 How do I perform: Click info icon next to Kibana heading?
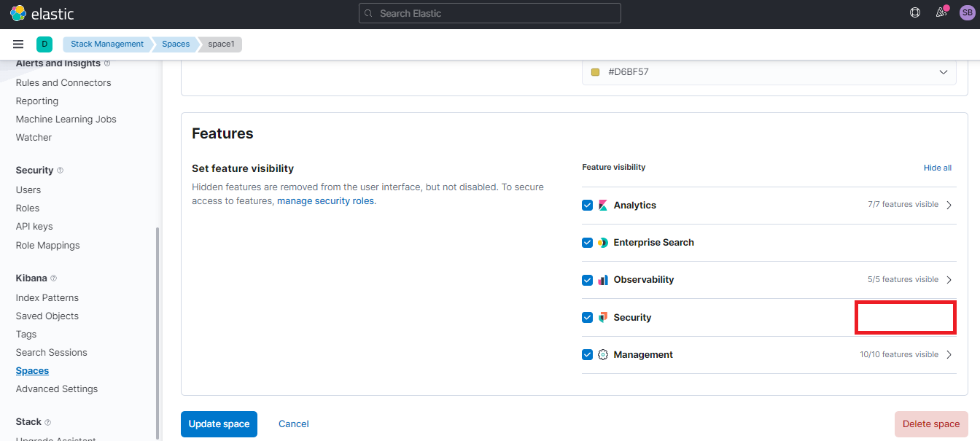click(53, 278)
